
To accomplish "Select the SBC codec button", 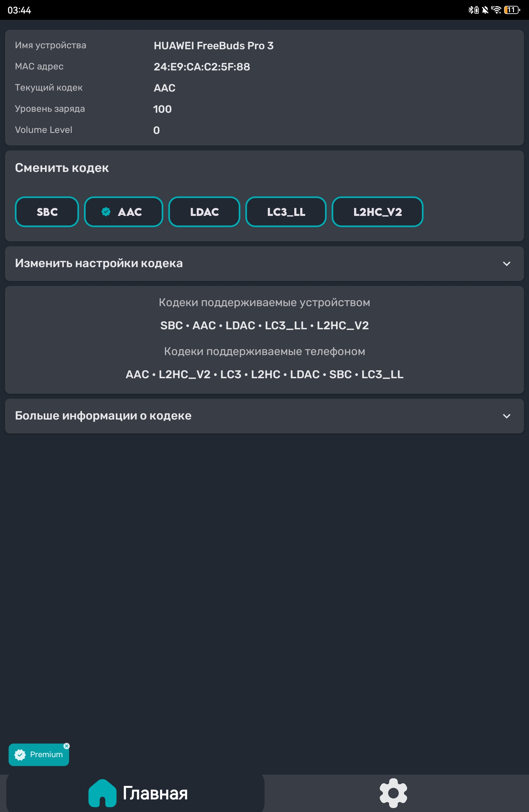I will coord(47,212).
